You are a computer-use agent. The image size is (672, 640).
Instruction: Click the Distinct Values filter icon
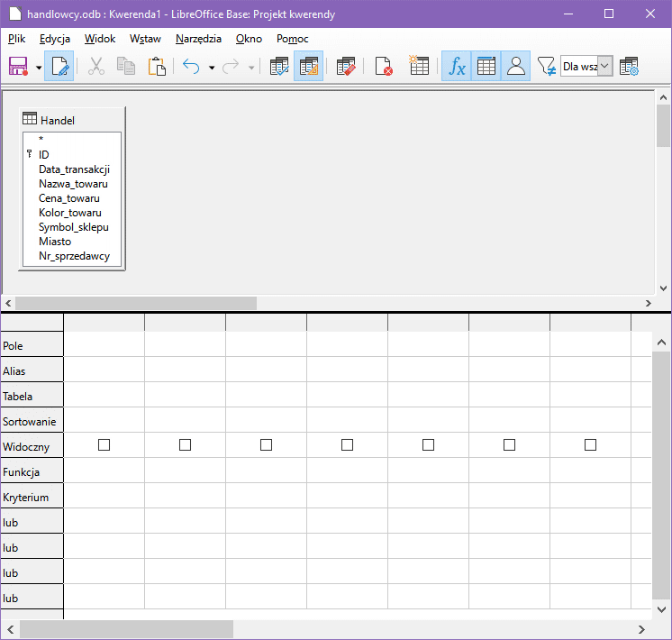(547, 67)
